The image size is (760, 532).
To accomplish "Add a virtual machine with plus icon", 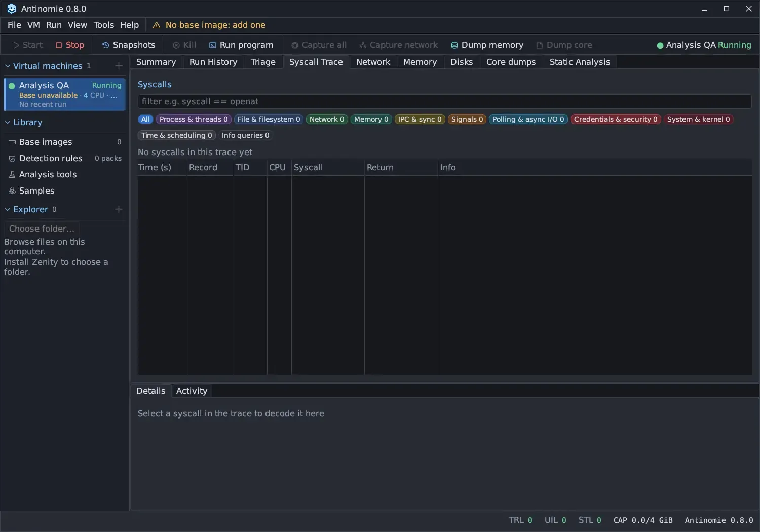I will click(x=119, y=66).
